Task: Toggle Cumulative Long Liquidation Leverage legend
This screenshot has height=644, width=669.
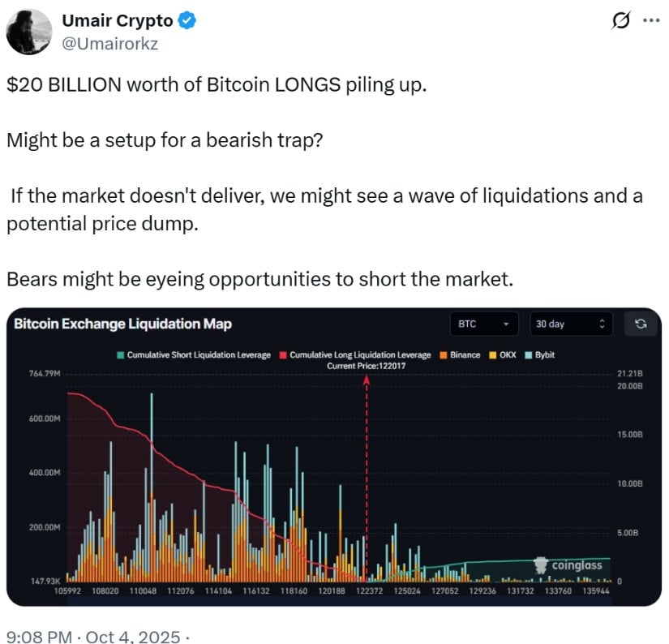Action: click(x=355, y=355)
